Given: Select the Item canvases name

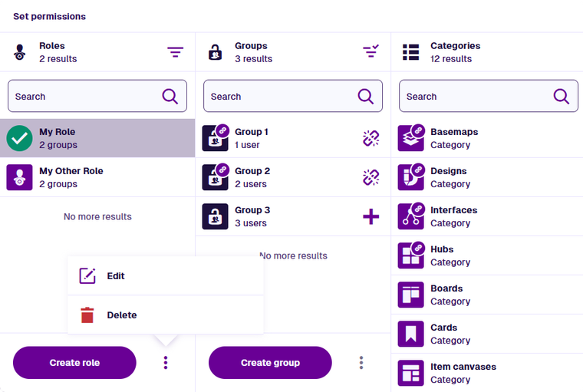Looking at the screenshot, I should [463, 367].
